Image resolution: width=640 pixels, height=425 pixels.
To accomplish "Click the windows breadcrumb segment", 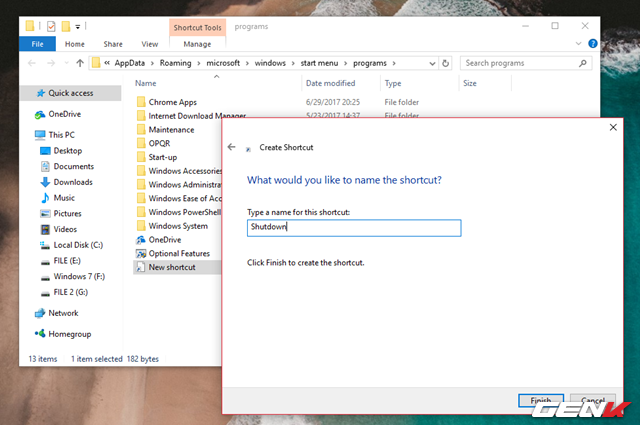I will (x=270, y=63).
